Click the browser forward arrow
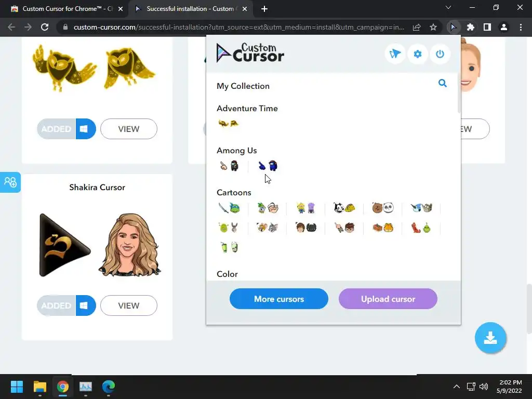Image resolution: width=532 pixels, height=399 pixels. (28, 27)
